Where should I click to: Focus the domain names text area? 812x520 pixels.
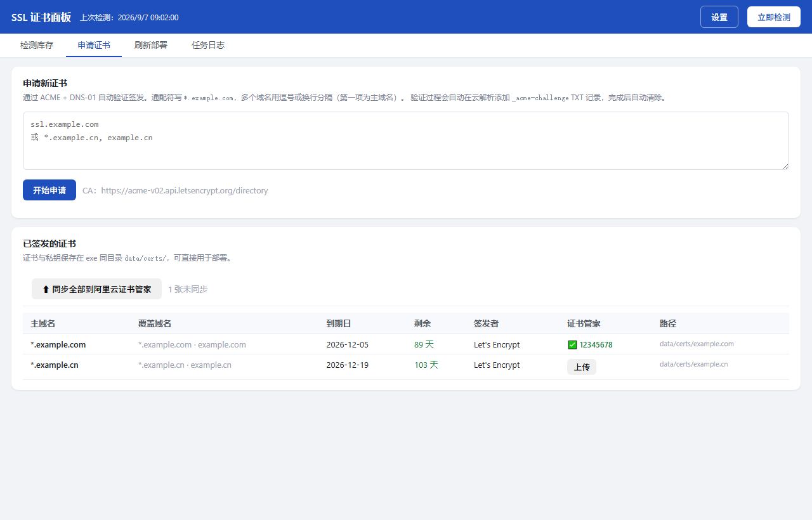pyautogui.click(x=406, y=141)
